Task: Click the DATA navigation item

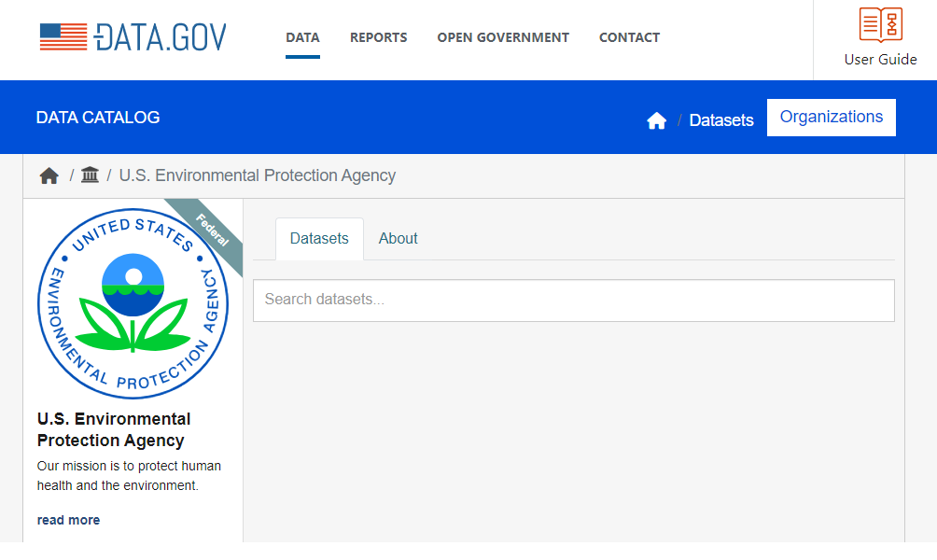Action: [302, 37]
